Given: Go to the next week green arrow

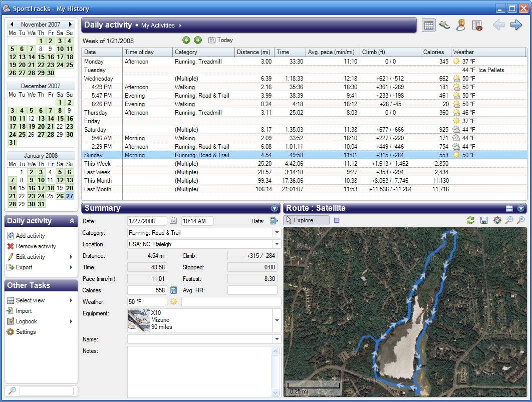Looking at the screenshot, I should coord(198,40).
